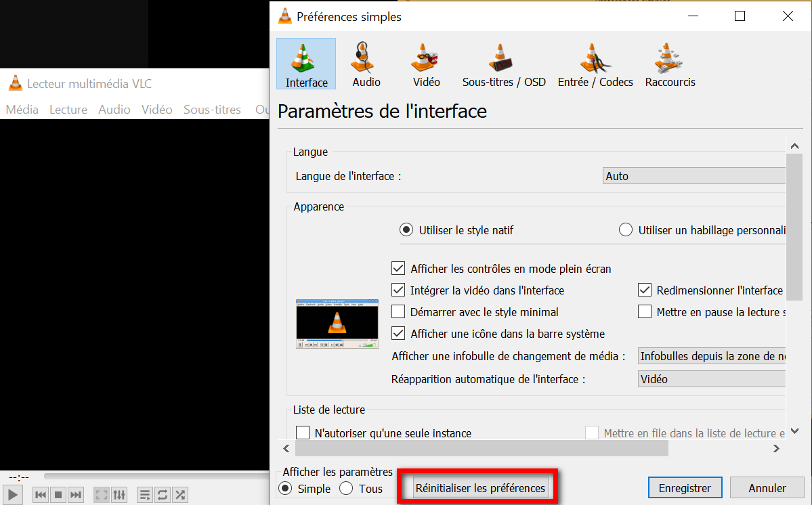The width and height of the screenshot is (812, 505).
Task: Click the Stop playback button
Action: click(58, 495)
